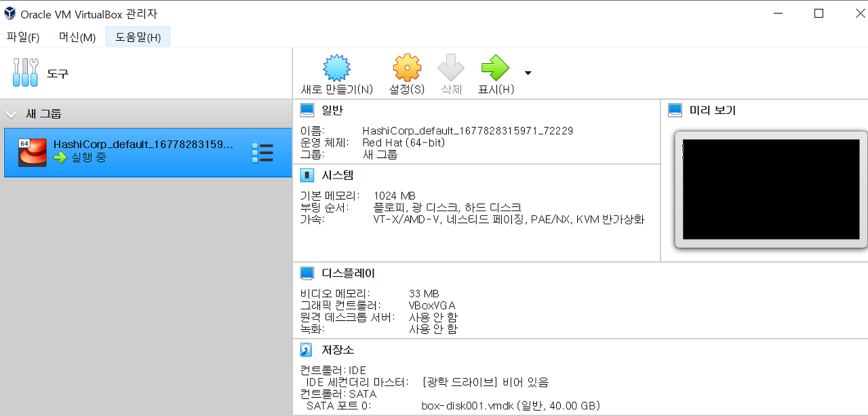Open the 파일(F) menu

point(23,37)
